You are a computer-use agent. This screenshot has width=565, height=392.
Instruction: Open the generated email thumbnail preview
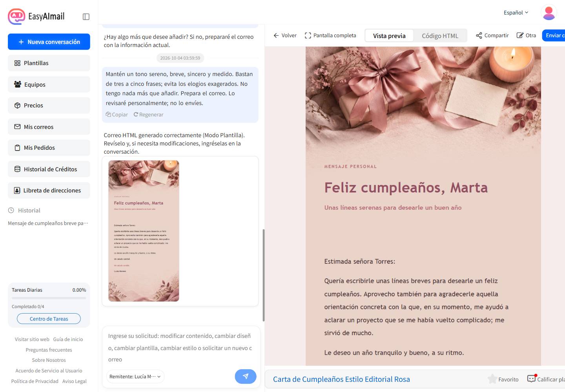(x=144, y=231)
